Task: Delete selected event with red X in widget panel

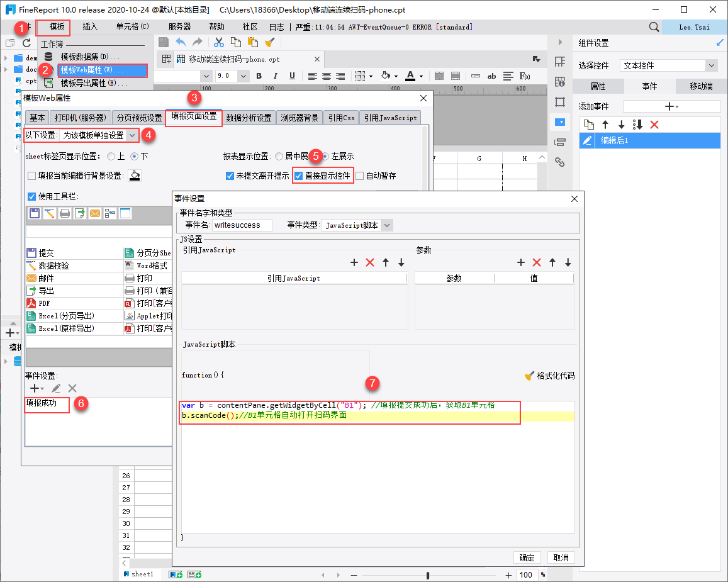Action: (654, 125)
